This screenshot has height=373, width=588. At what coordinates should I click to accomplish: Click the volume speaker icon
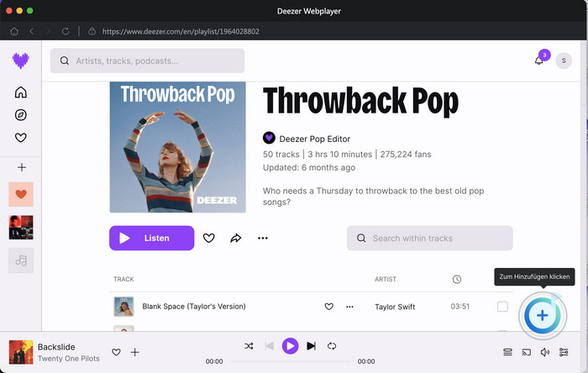(x=545, y=352)
